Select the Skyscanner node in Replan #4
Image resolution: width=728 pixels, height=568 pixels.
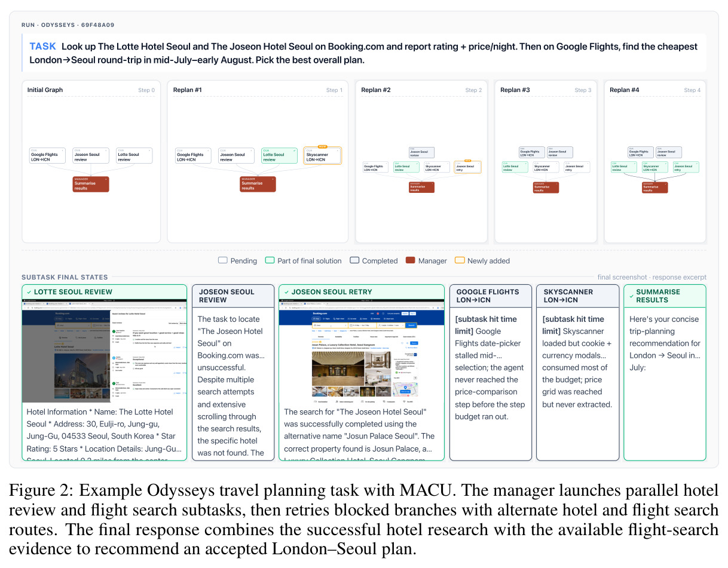654,167
